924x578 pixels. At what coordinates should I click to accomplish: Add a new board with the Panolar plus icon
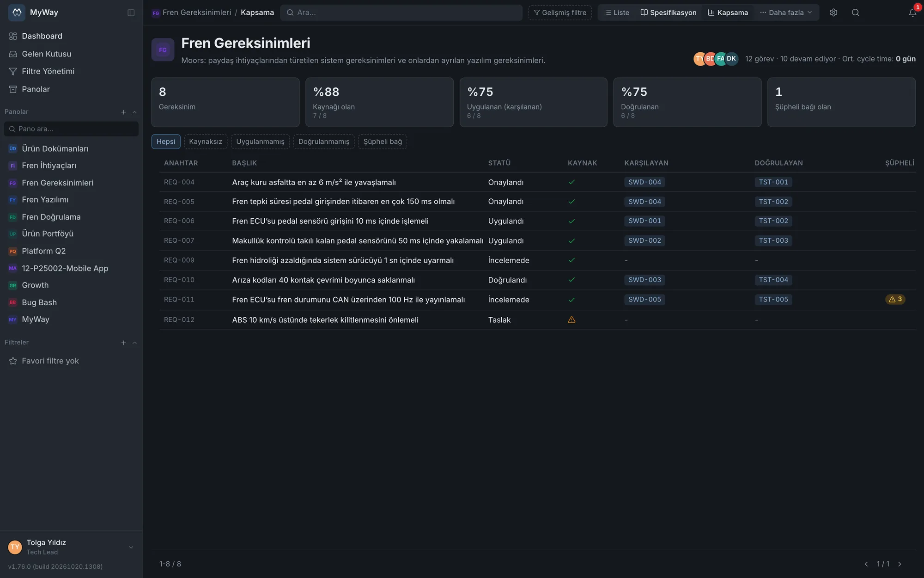point(123,112)
